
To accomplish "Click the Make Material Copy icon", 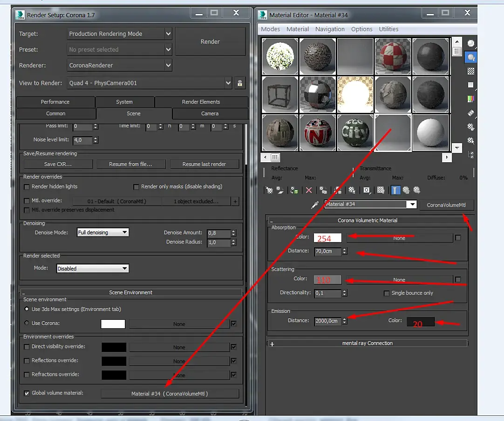I will pos(323,190).
